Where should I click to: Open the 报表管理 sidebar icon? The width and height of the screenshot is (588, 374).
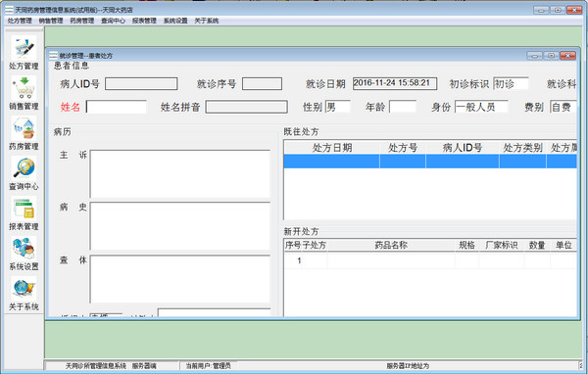(24, 209)
